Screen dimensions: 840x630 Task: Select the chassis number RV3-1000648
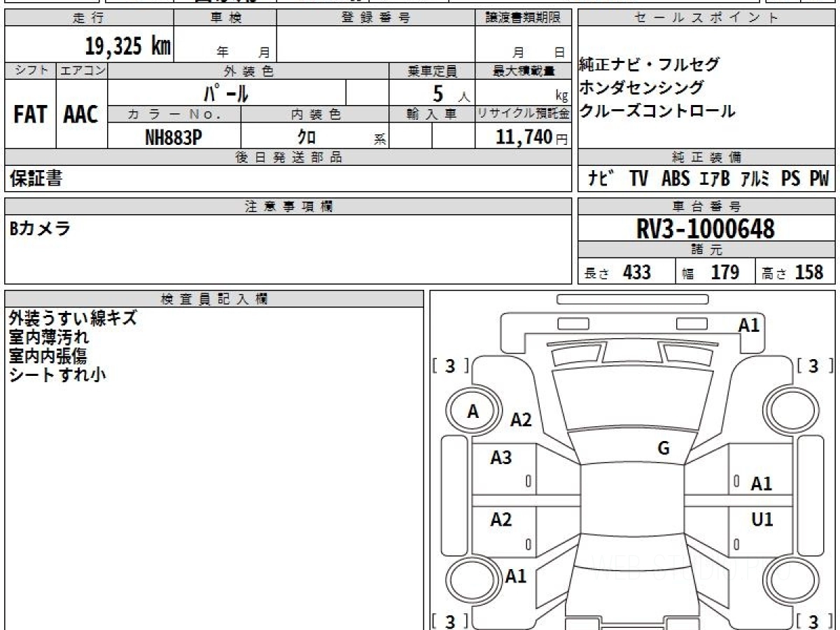tap(706, 229)
